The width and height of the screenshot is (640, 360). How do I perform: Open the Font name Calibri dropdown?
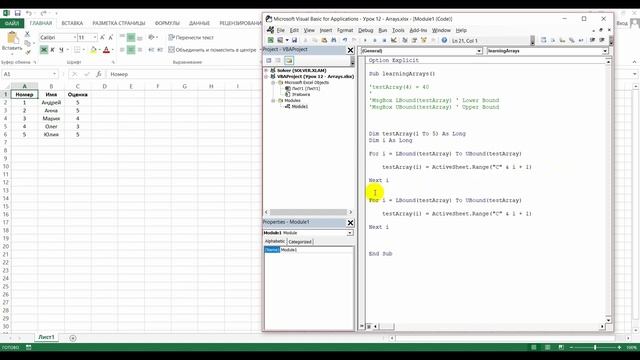pyautogui.click(x=75, y=37)
